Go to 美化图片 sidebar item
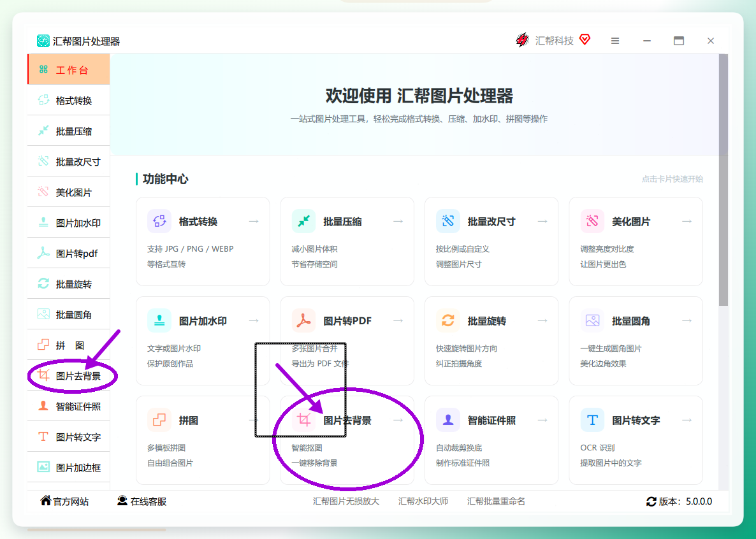 point(68,192)
